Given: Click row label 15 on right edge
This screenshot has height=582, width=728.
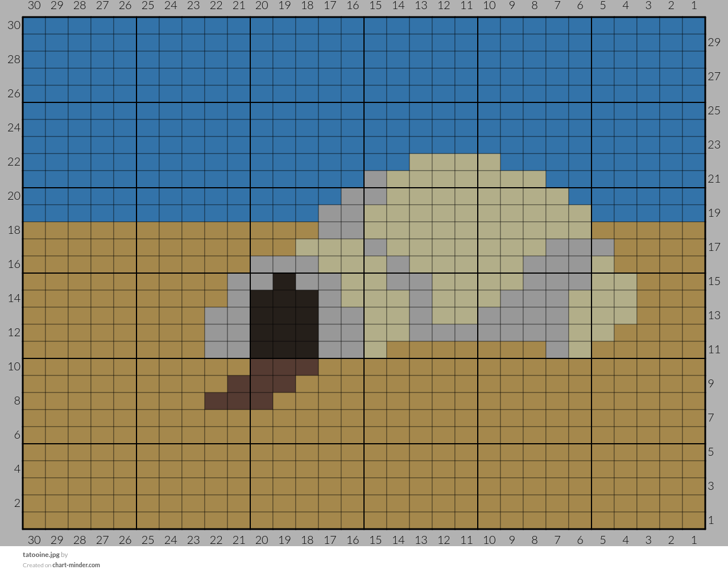Looking at the screenshot, I should [714, 281].
